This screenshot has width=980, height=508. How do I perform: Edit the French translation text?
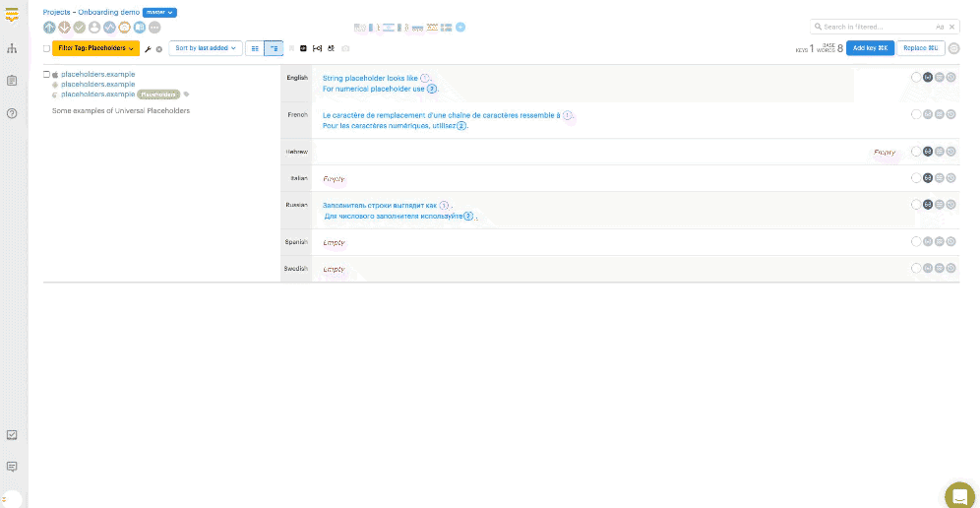(x=448, y=120)
